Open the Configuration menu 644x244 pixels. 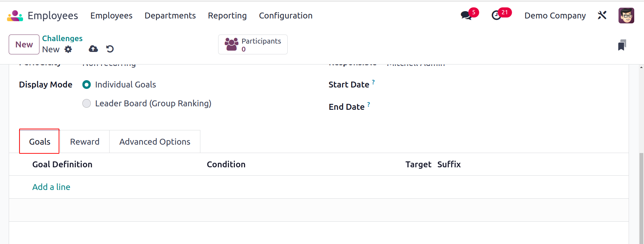[x=286, y=16]
